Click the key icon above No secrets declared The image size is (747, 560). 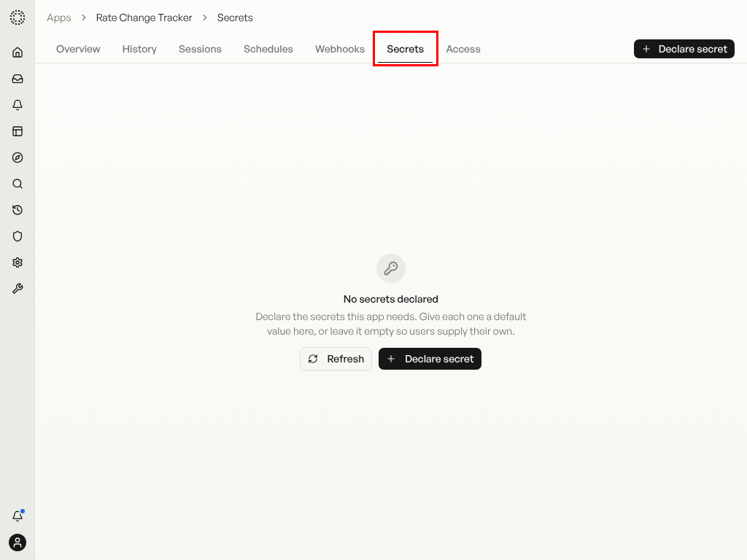391,268
